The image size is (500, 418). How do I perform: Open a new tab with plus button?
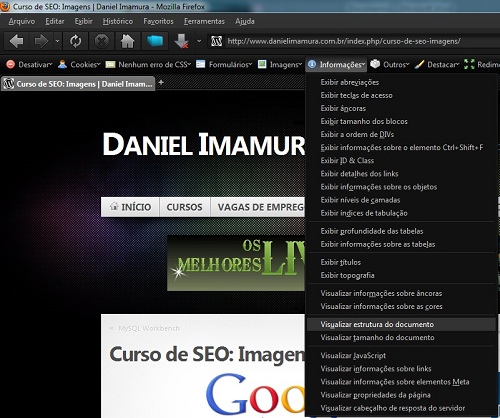click(x=161, y=82)
